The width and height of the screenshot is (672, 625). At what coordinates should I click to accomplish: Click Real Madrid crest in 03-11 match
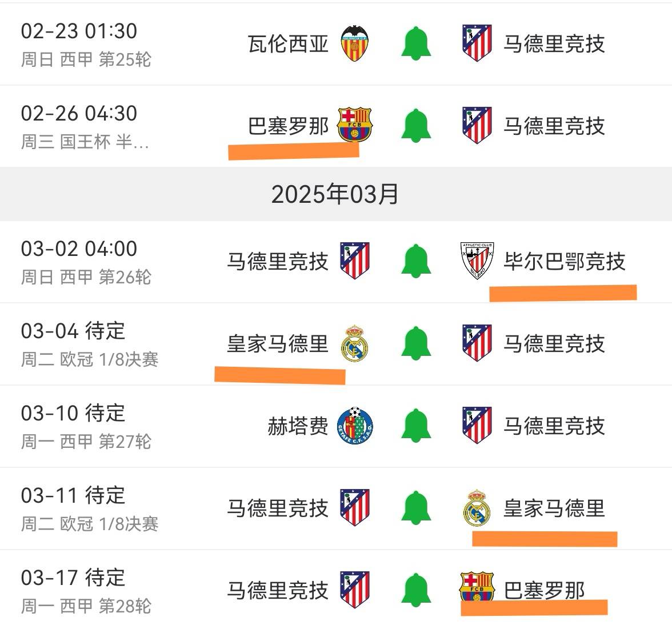pos(477,507)
